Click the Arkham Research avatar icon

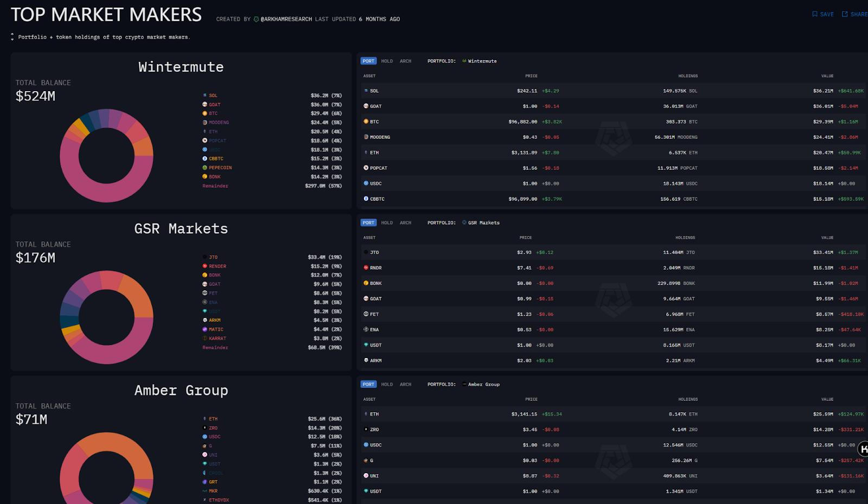[x=256, y=19]
